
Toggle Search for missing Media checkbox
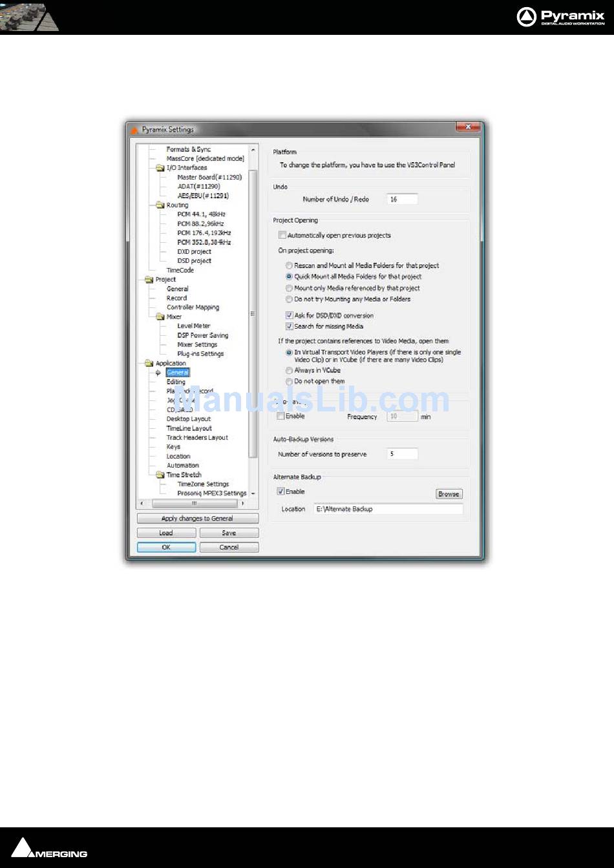[290, 326]
